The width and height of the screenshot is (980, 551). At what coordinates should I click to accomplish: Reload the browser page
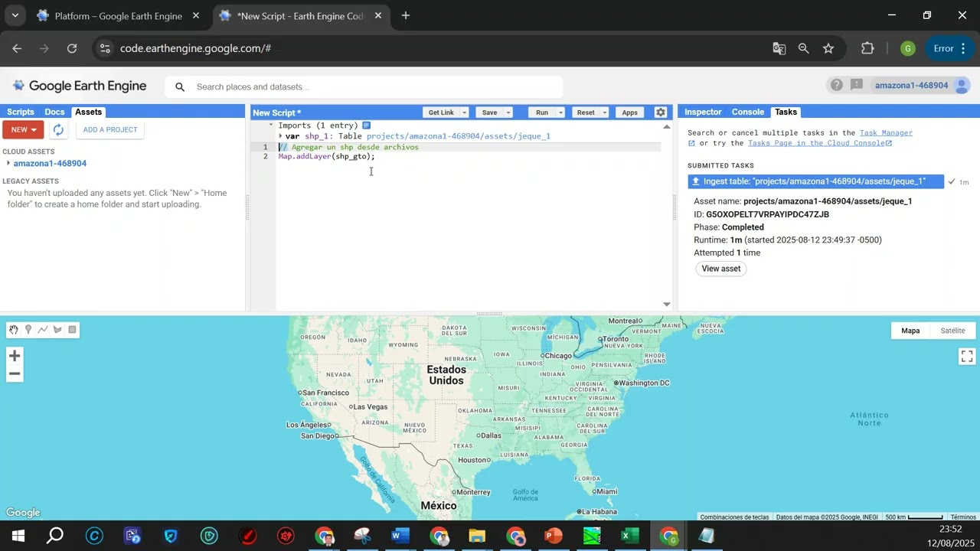pyautogui.click(x=71, y=48)
